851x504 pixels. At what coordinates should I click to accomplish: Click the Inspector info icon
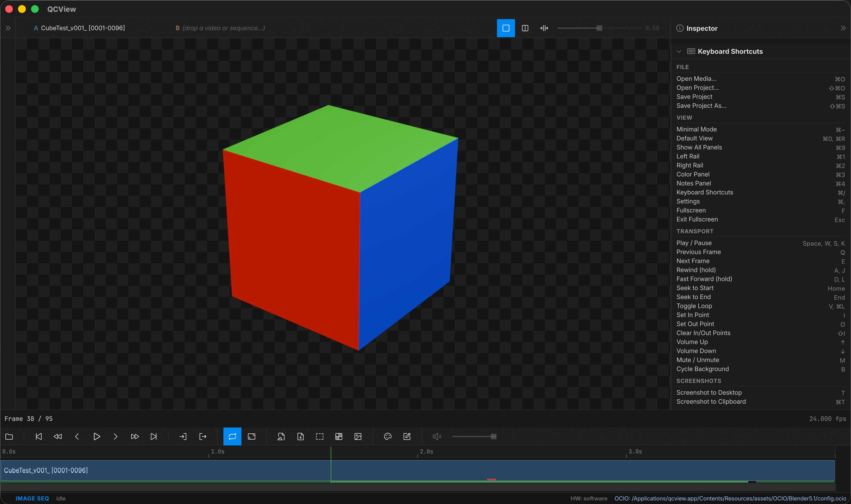(680, 28)
